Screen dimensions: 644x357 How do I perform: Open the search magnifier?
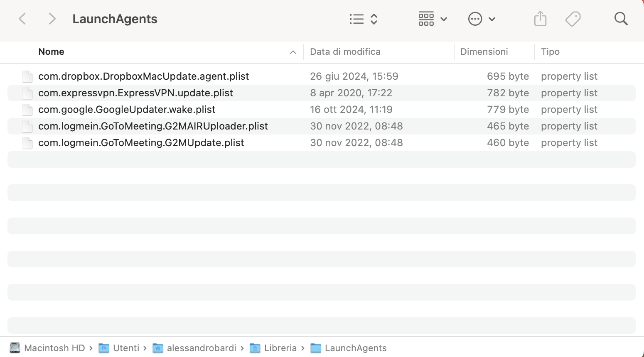point(621,19)
